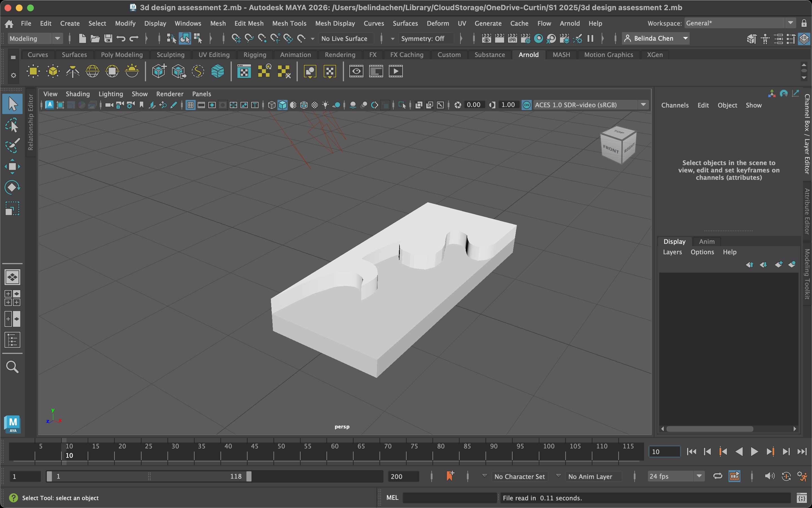Screen dimensions: 812x508
Task: Click the Open Scene folder icon
Action: pos(95,39)
